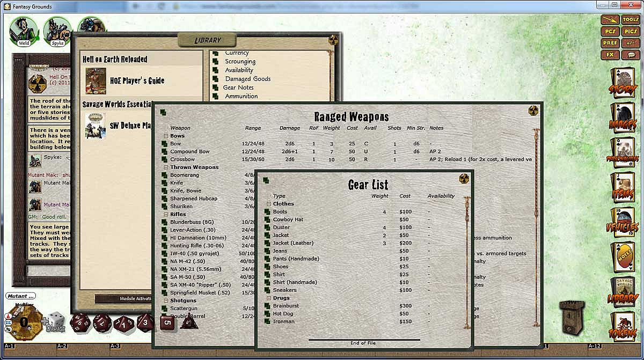Open the link icon beside Currency in Library
This screenshot has height=360, width=644.
215,53
